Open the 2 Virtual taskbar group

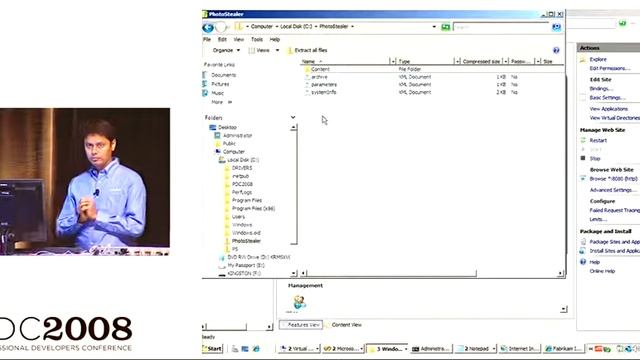click(299, 349)
